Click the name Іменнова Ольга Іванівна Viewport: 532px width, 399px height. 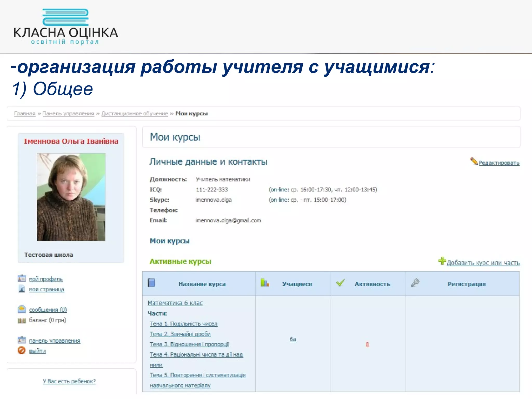pyautogui.click(x=71, y=141)
